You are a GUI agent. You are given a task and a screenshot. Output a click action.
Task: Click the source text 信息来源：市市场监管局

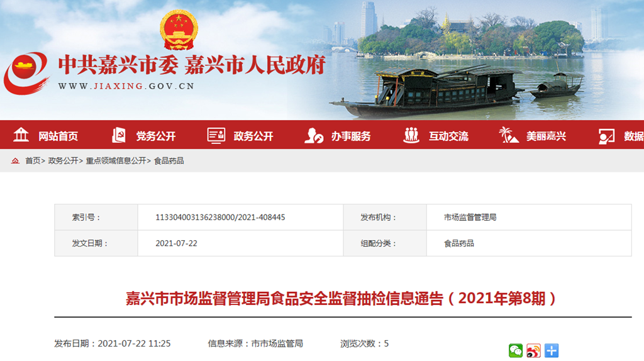pyautogui.click(x=255, y=343)
